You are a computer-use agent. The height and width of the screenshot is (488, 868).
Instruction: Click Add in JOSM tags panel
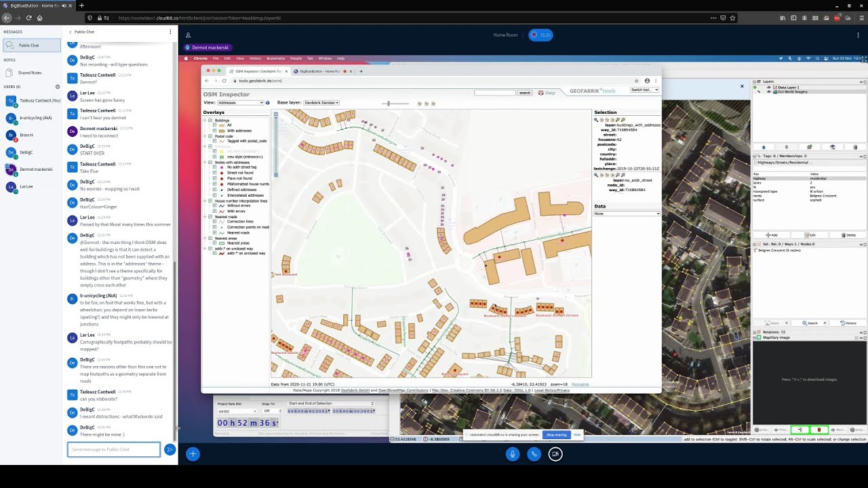(771, 235)
